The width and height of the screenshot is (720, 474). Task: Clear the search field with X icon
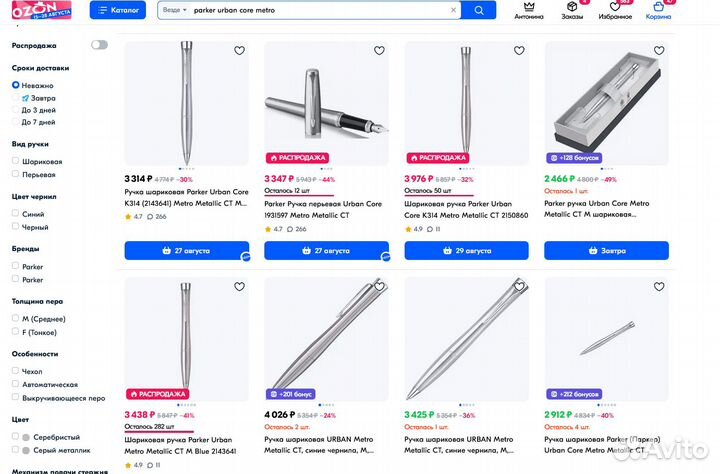coord(453,10)
